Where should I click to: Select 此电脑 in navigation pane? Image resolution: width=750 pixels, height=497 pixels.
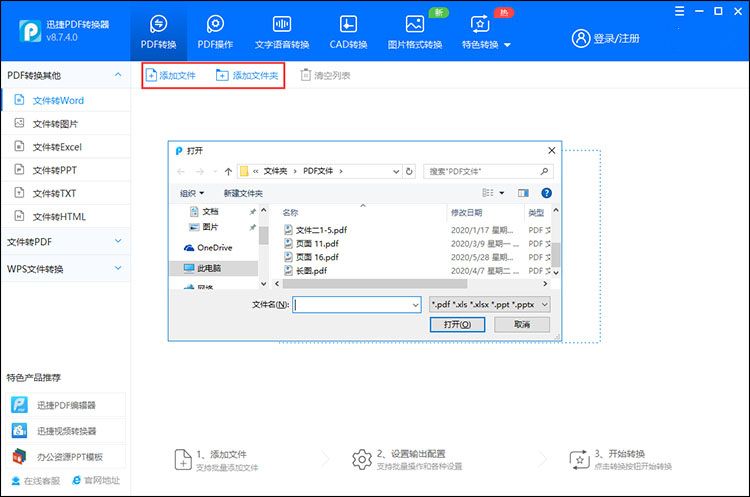pos(214,268)
